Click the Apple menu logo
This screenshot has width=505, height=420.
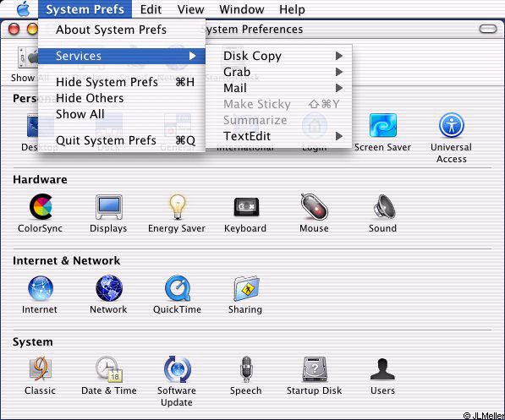[23, 8]
